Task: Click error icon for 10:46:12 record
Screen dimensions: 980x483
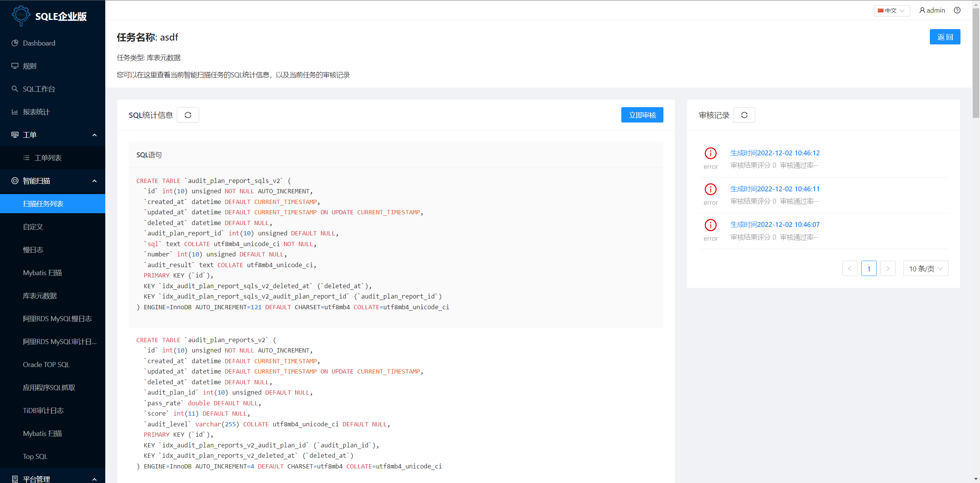Action: 710,153
